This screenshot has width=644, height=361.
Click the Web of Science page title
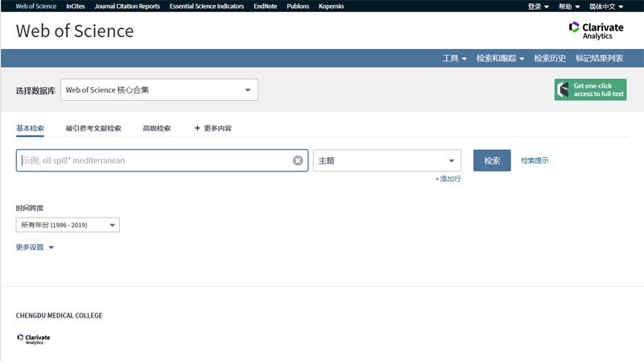click(x=75, y=31)
